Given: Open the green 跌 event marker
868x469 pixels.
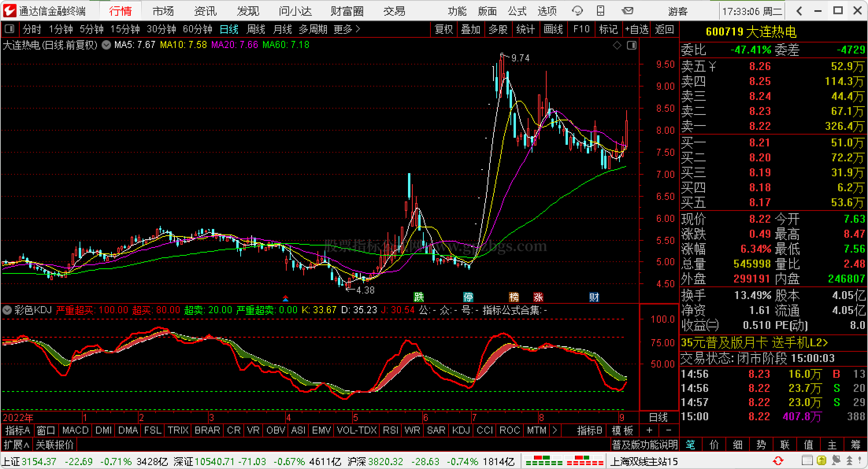Looking at the screenshot, I should coord(419,297).
